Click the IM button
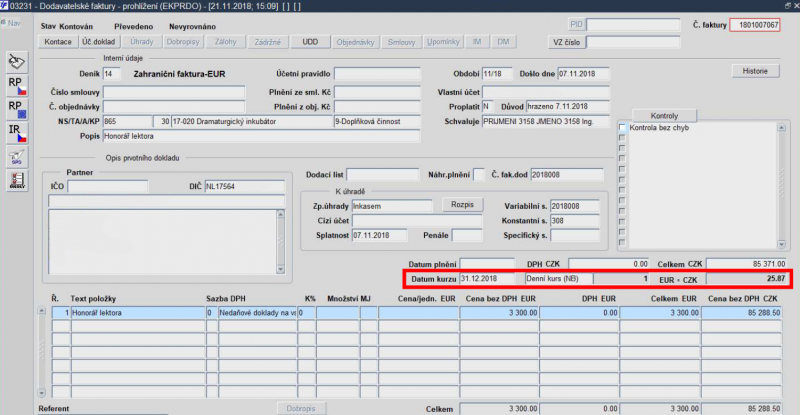The height and width of the screenshot is (415, 800). [477, 42]
